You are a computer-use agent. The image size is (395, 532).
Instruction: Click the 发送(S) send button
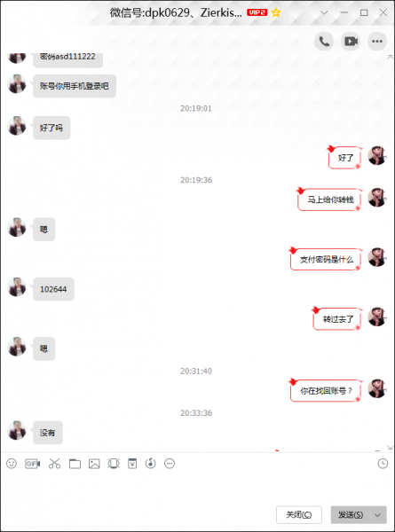pyautogui.click(x=352, y=515)
